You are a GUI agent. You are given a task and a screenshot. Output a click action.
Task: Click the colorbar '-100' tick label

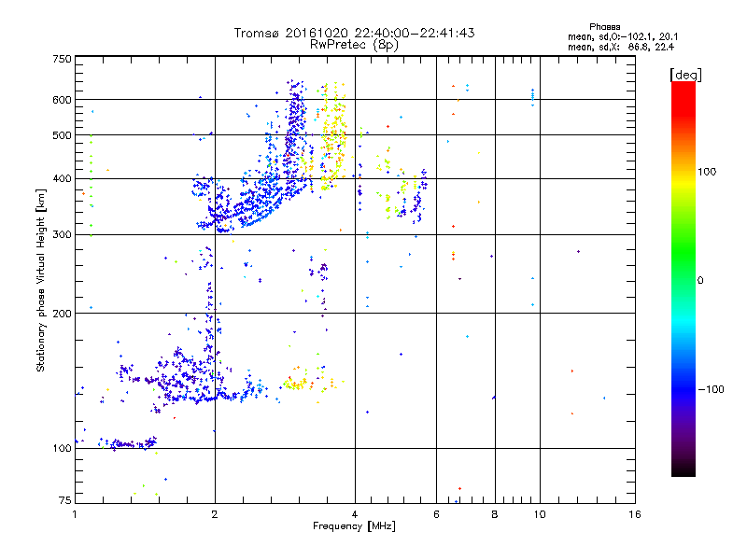(711, 389)
